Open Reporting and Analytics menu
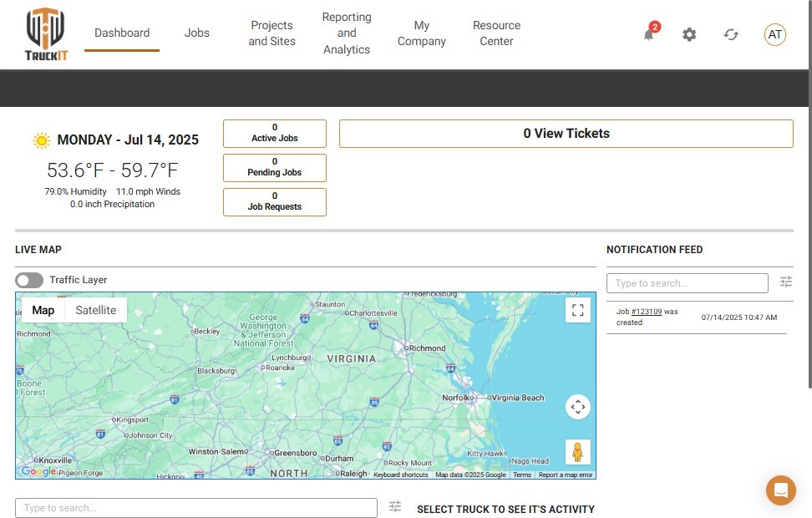Image resolution: width=812 pixels, height=518 pixels. 347,33
